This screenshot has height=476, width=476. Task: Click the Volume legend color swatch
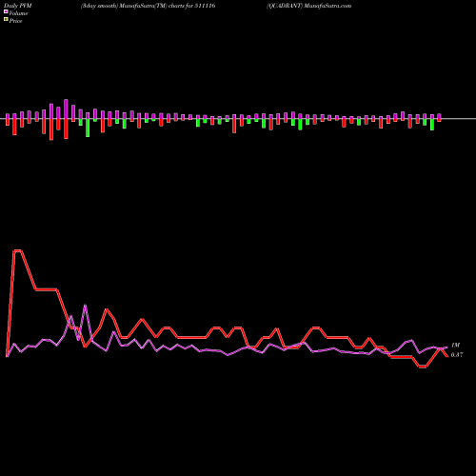pos(6,11)
